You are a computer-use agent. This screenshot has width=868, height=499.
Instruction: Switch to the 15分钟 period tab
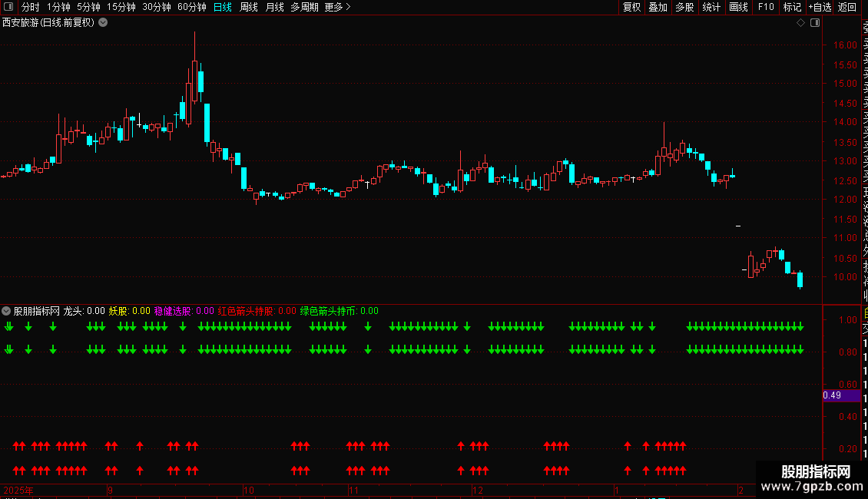pos(121,7)
